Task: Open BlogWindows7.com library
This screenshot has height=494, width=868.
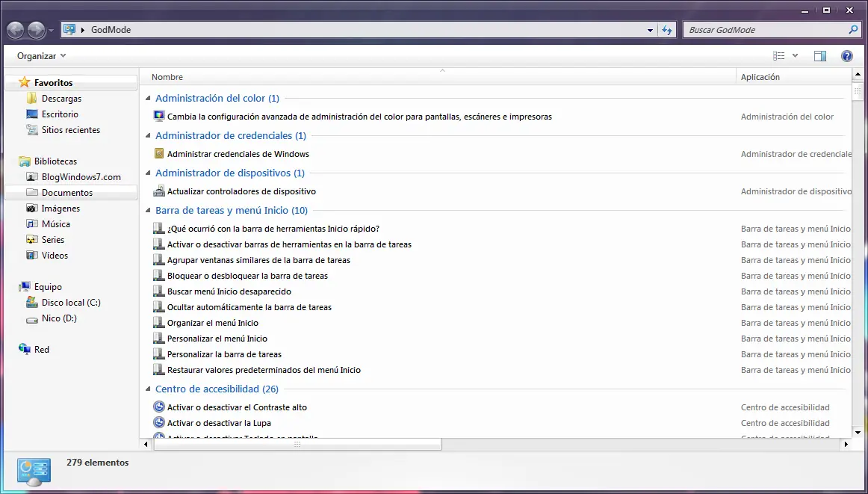Action: coord(81,177)
